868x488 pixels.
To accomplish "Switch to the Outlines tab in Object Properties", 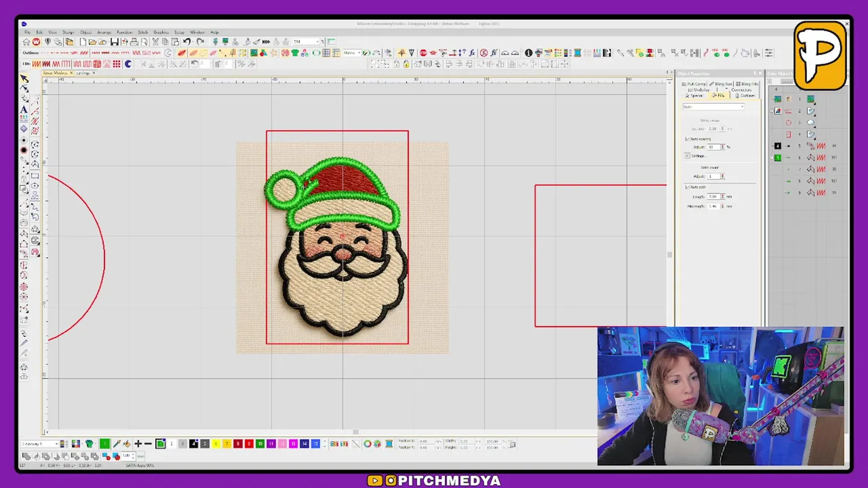I will point(746,96).
